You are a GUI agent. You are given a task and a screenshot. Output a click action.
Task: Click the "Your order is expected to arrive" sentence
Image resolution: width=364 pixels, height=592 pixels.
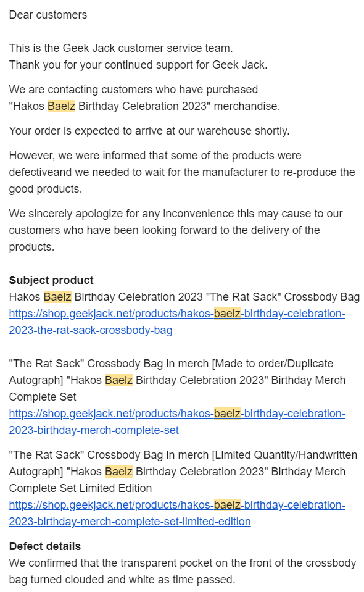tap(149, 131)
